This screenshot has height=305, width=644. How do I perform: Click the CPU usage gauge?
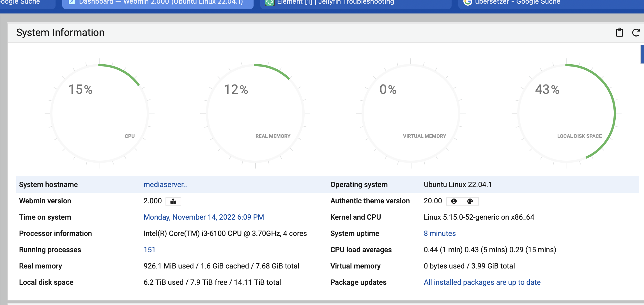[100, 112]
